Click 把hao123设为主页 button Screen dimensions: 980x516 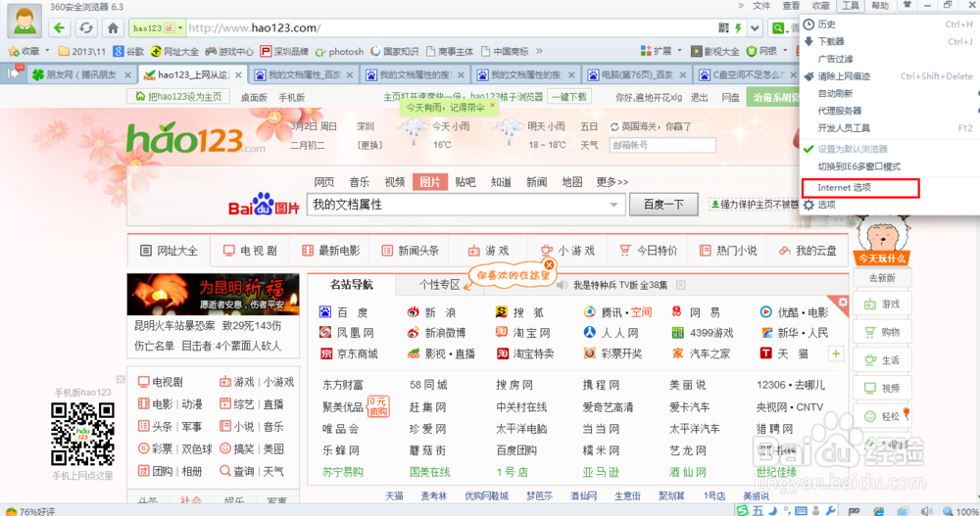pos(178,96)
